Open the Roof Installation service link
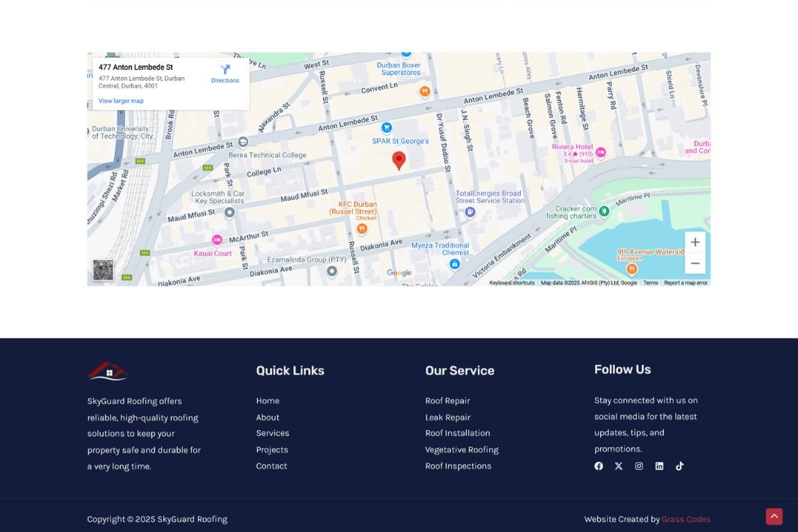The width and height of the screenshot is (798, 532). coord(458,433)
